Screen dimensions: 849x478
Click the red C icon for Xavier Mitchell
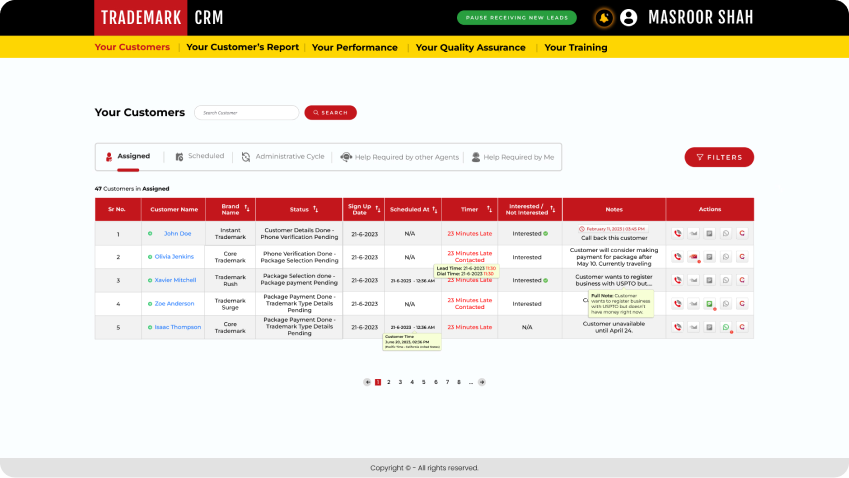tap(742, 280)
